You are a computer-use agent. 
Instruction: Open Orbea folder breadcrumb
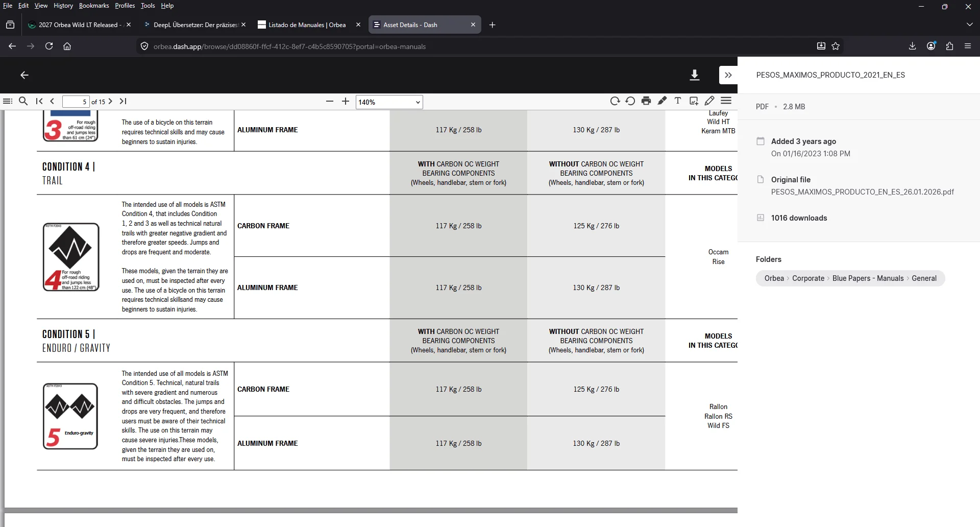click(774, 278)
